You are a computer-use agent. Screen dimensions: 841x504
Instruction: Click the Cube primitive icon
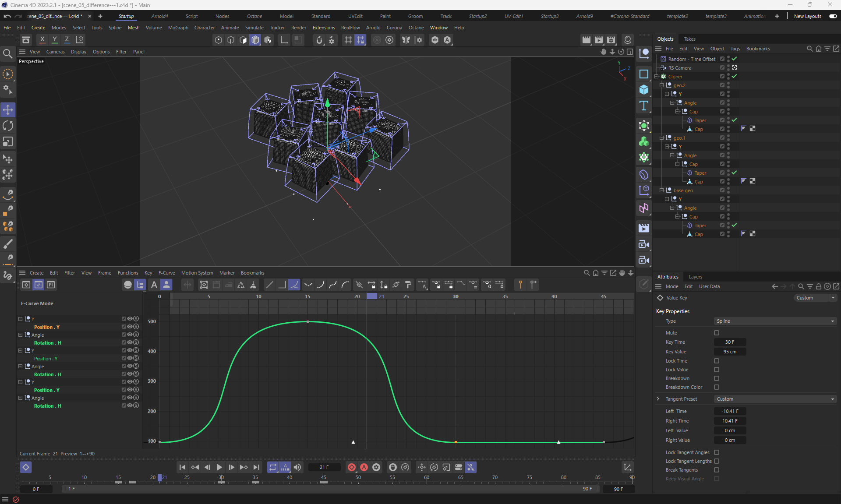(x=643, y=90)
